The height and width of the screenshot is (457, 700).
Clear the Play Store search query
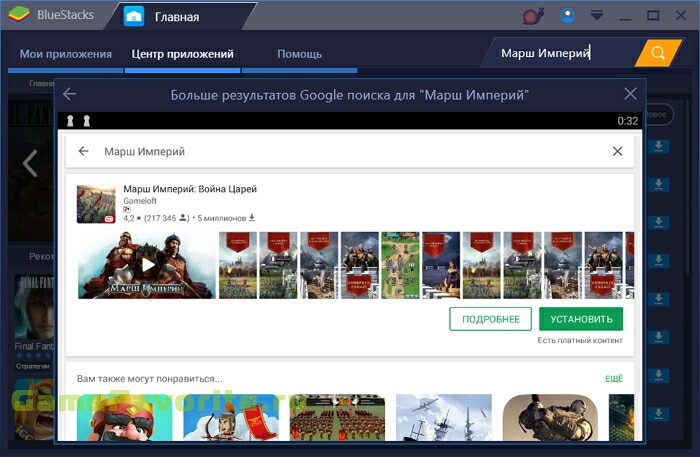617,151
